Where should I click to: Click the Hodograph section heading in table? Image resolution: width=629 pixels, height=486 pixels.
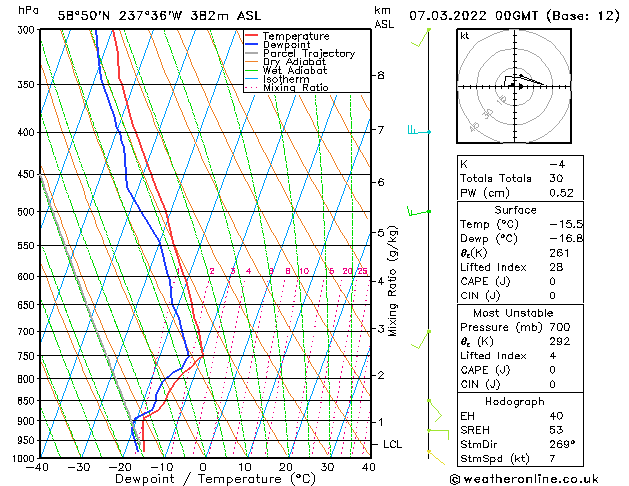[x=515, y=402]
